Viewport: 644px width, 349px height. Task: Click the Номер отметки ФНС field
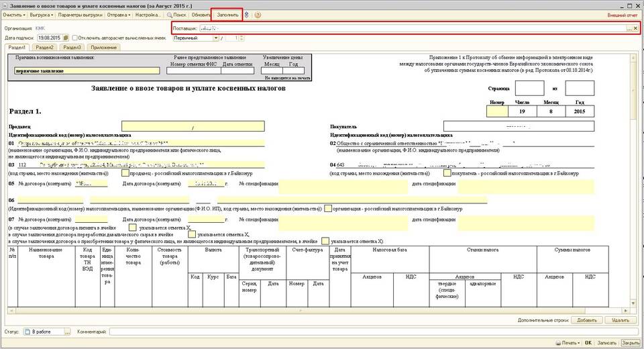193,70
